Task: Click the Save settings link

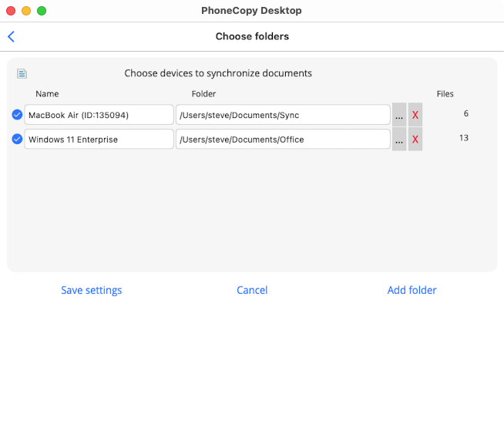Action: pyautogui.click(x=91, y=291)
